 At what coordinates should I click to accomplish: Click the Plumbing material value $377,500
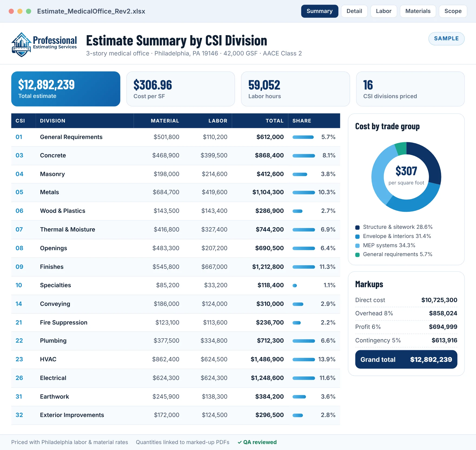point(166,341)
